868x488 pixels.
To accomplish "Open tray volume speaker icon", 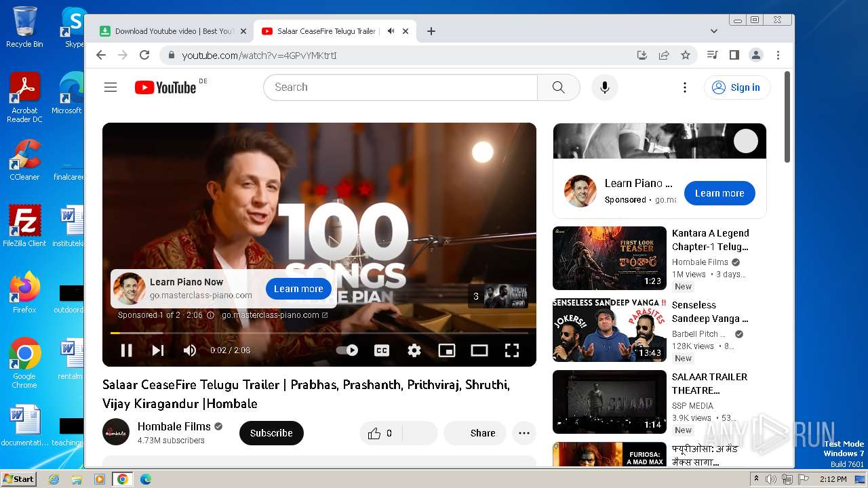I will point(771,479).
